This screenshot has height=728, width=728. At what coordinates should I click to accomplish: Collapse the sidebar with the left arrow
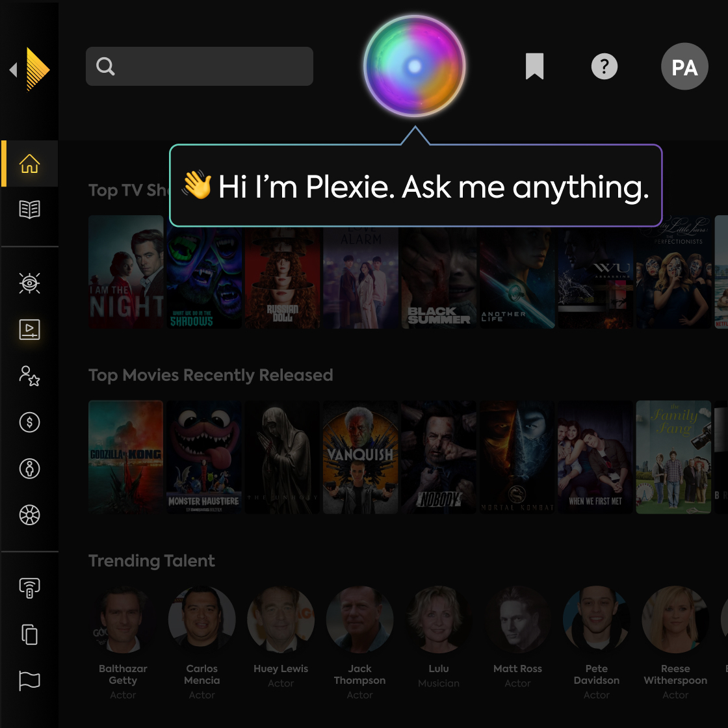click(14, 70)
